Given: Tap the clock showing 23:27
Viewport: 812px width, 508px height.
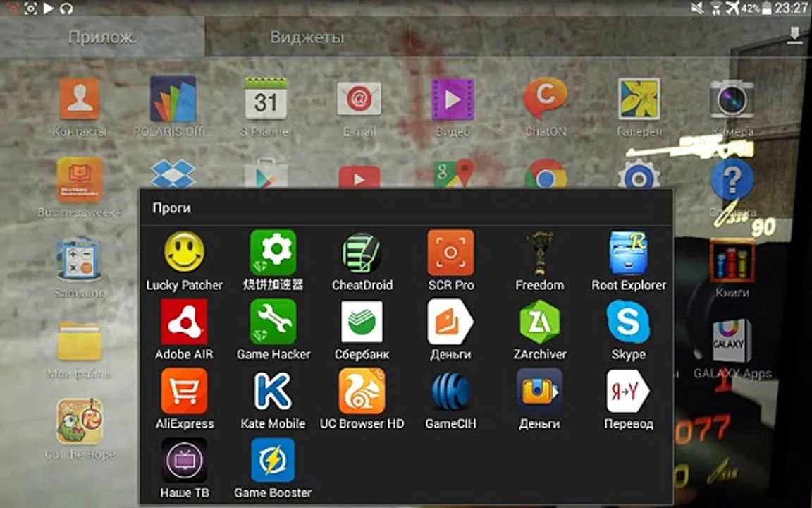Looking at the screenshot, I should point(792,8).
